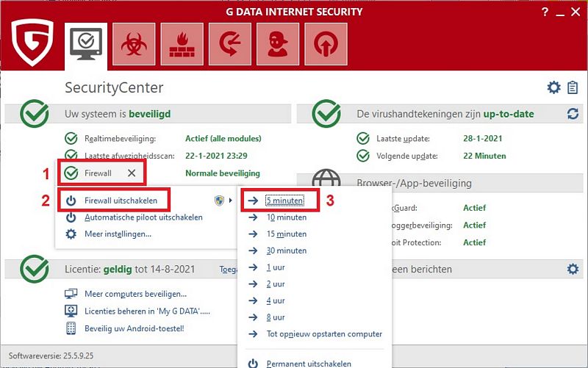Click Actief (alle modules) status text

click(x=223, y=138)
